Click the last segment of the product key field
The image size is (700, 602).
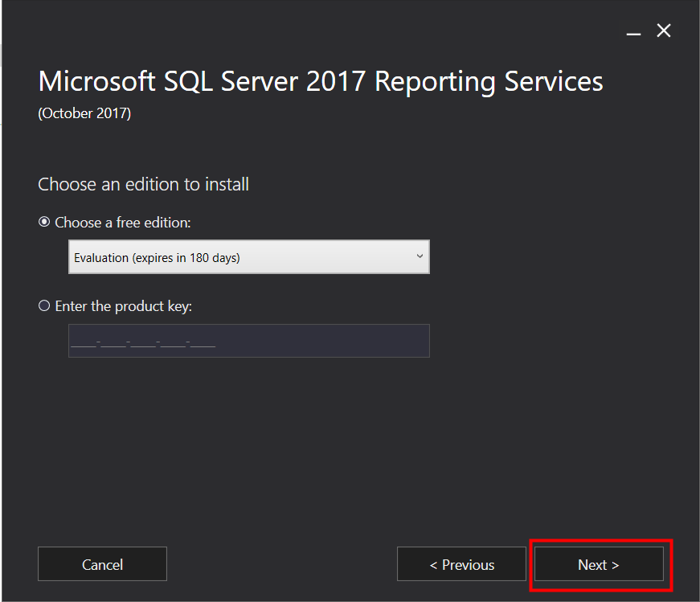coord(203,343)
